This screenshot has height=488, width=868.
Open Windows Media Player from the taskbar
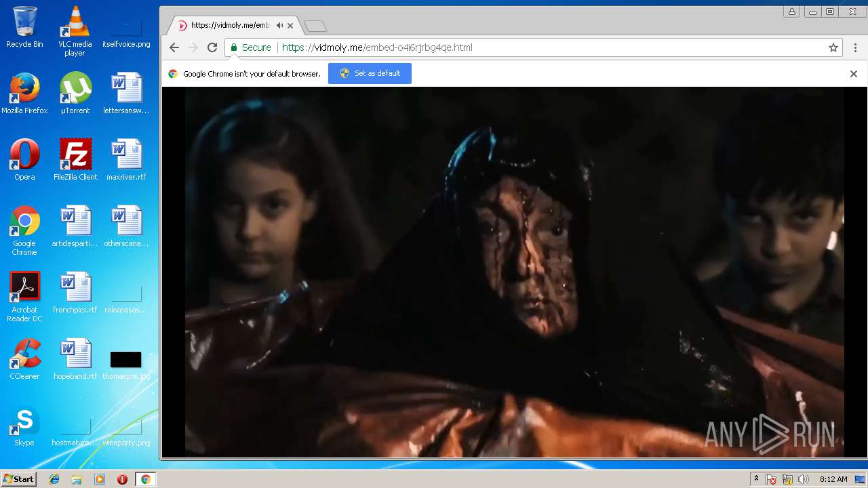(x=100, y=479)
